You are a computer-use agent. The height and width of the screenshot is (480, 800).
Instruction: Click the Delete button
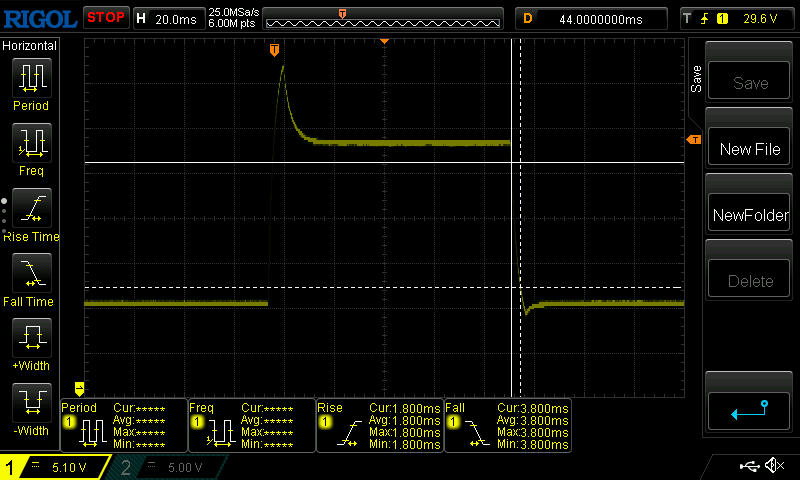749,280
